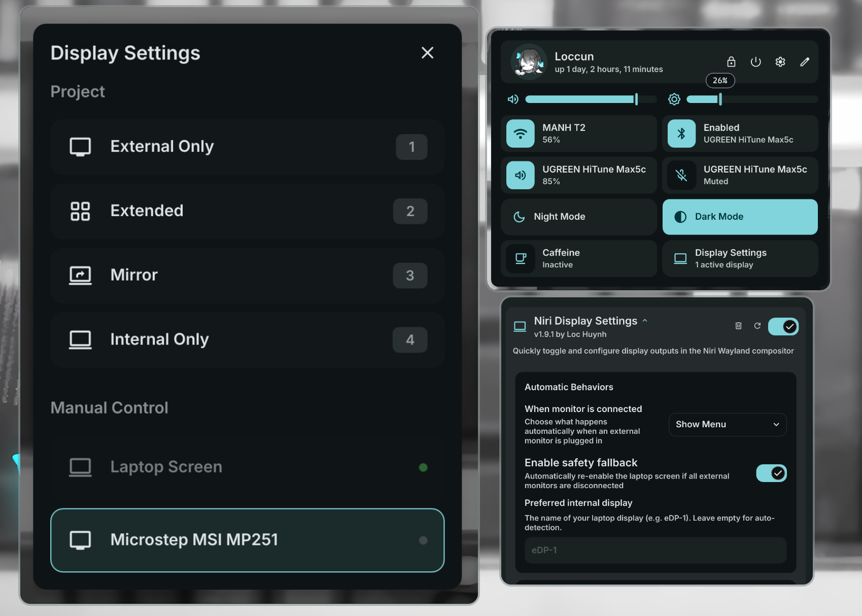Click shortcut badge number 4

coord(410,340)
